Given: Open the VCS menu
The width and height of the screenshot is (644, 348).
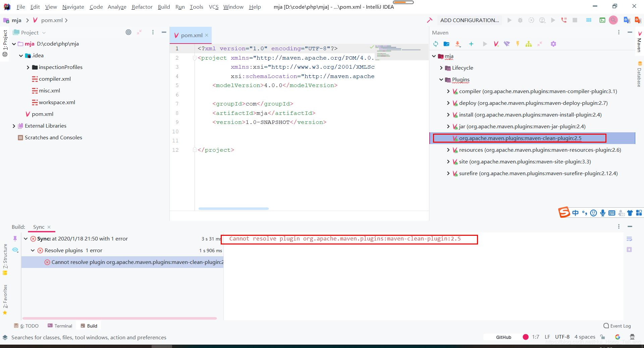Looking at the screenshot, I should (x=214, y=7).
